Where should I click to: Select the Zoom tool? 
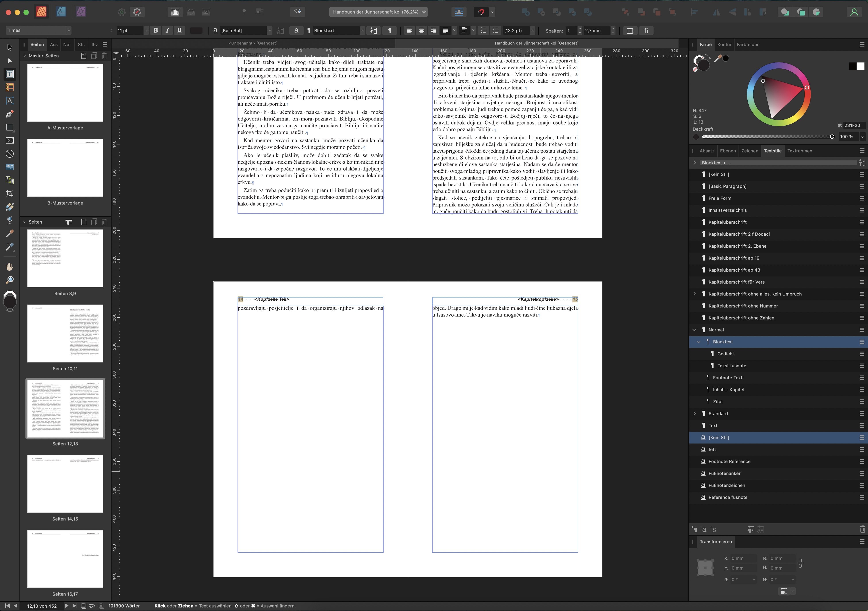pyautogui.click(x=10, y=280)
